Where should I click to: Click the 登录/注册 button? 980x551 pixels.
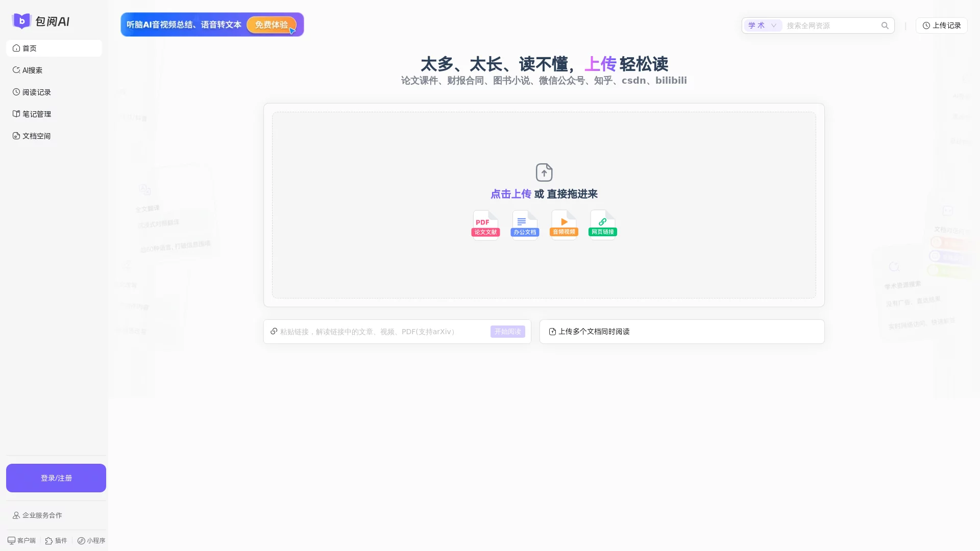tap(56, 478)
